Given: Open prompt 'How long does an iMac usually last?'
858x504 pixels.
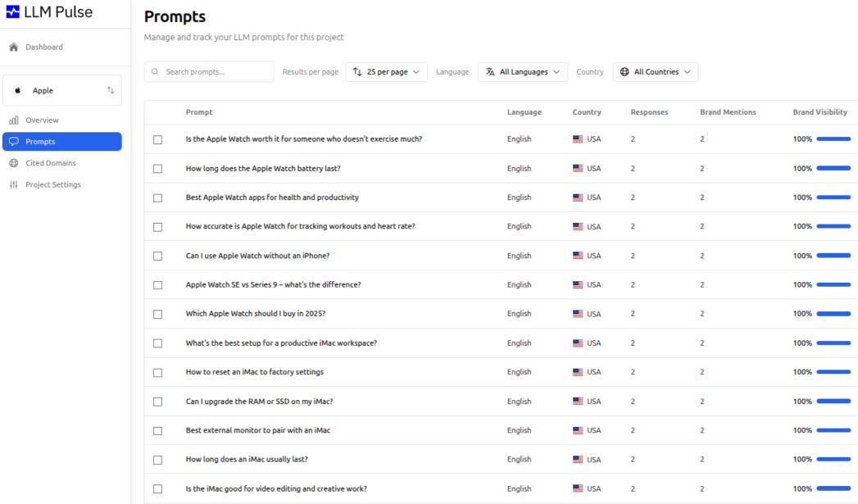Looking at the screenshot, I should 246,460.
